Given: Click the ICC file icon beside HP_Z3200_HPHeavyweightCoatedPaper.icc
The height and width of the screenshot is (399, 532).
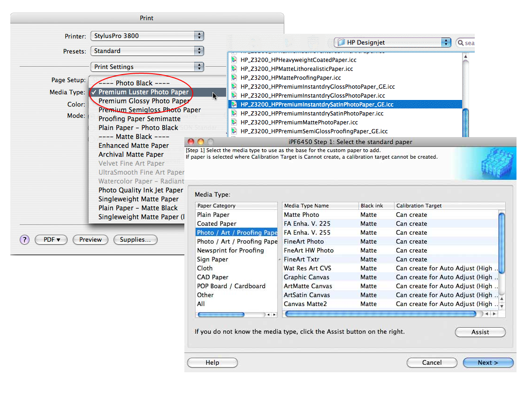Looking at the screenshot, I should tap(234, 60).
